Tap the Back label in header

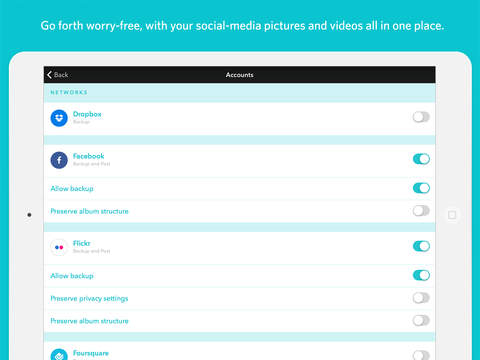coord(61,75)
